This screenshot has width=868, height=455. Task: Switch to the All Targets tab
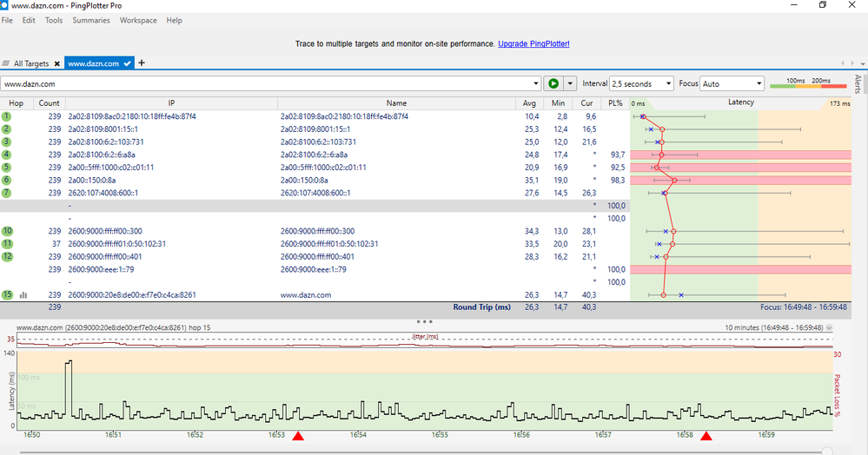click(x=31, y=63)
